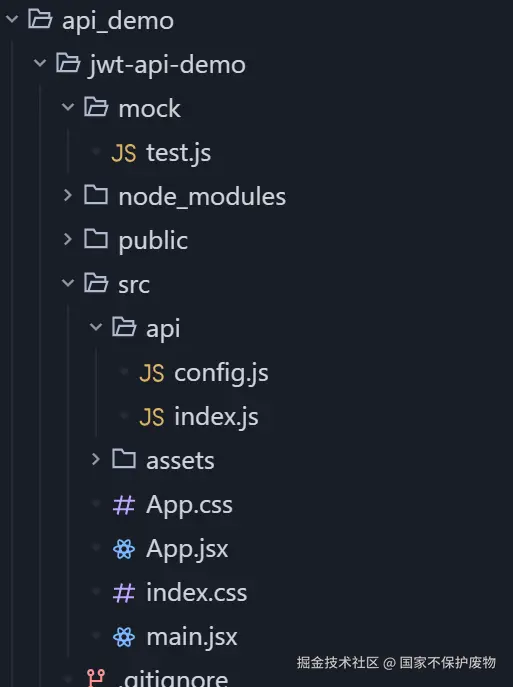
Task: Collapse the api_demo root folder chevron
Action: tap(12, 19)
